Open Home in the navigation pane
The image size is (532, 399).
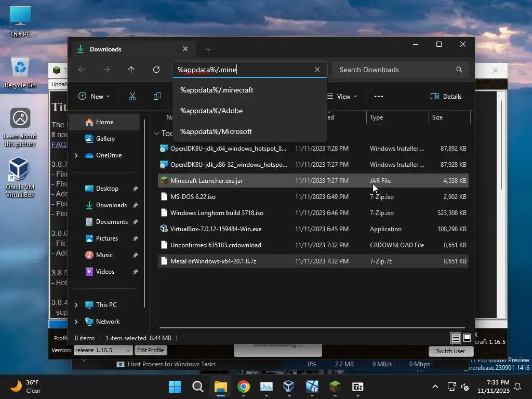coord(104,122)
